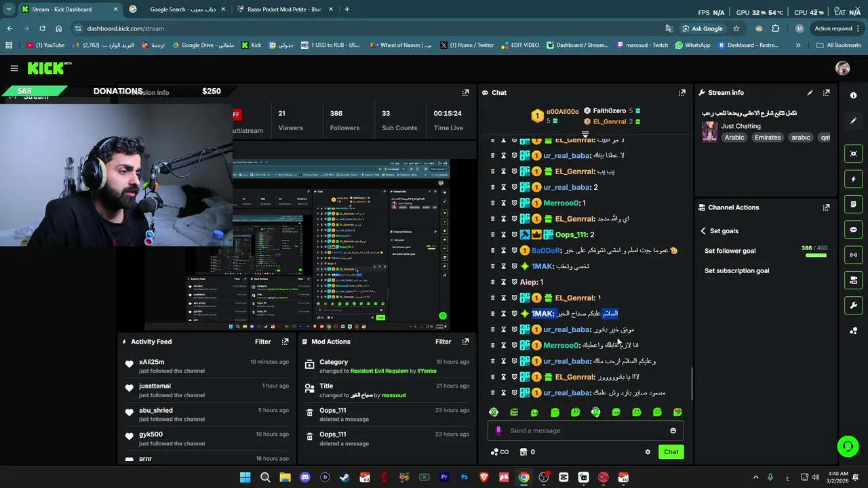Screen dimensions: 868x488
Task: Open the Activity Feed Filter
Action: pyautogui.click(x=262, y=342)
